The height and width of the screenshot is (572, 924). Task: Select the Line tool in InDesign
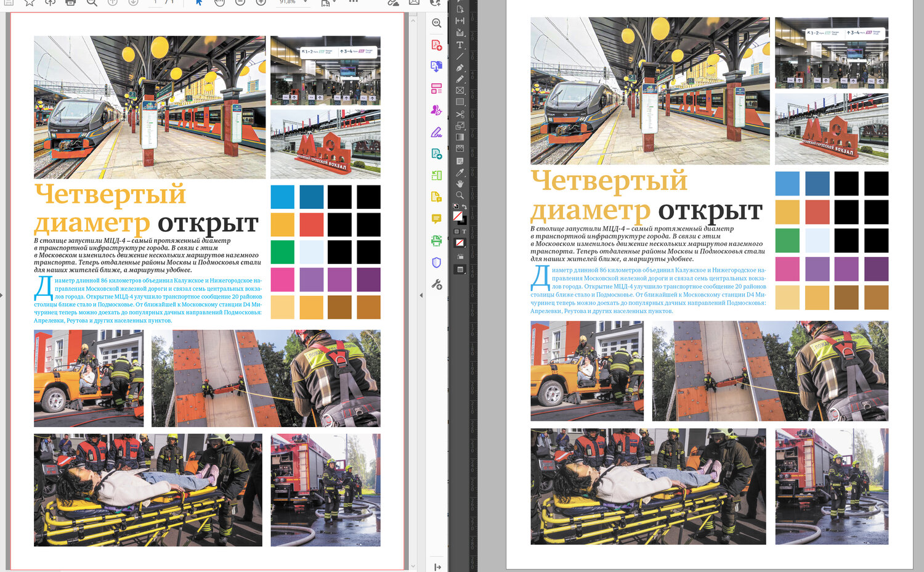click(x=460, y=56)
